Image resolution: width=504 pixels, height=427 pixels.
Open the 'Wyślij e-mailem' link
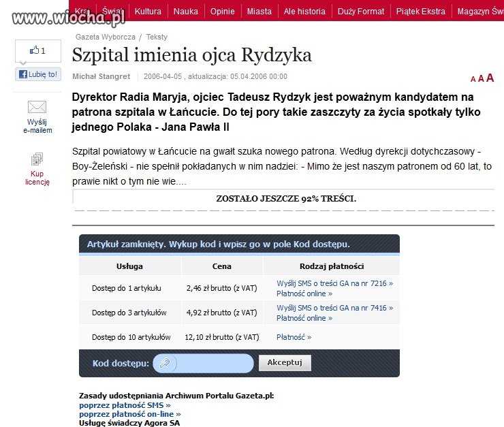[37, 126]
